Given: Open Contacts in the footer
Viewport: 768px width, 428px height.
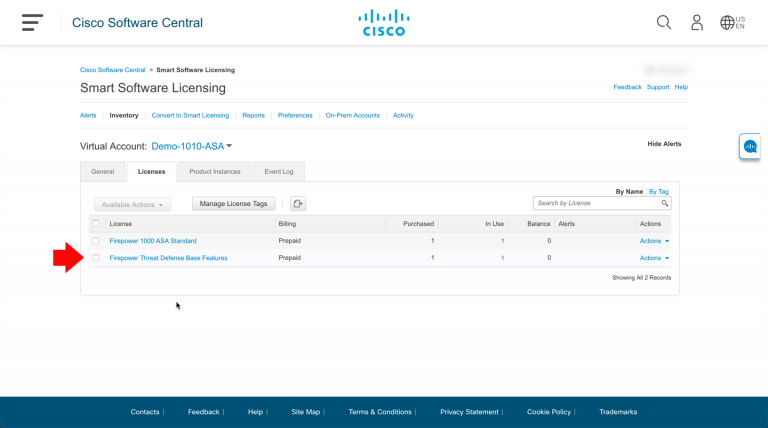Looking at the screenshot, I should (x=145, y=412).
